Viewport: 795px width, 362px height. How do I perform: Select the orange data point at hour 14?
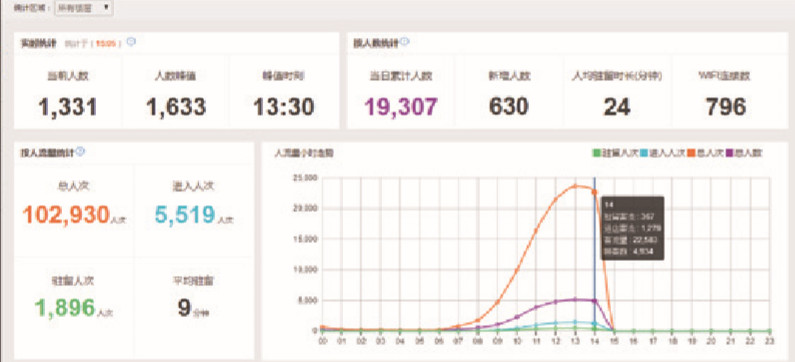594,192
